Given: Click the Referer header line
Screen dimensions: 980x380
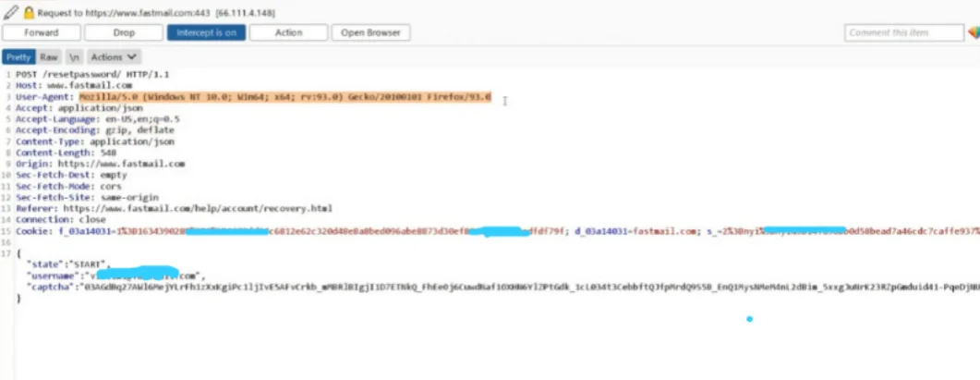Looking at the screenshot, I should [x=174, y=208].
